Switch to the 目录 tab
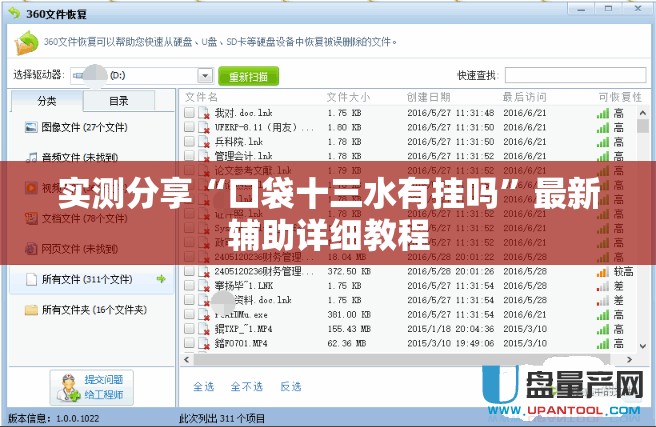656x427 pixels. pos(119,101)
